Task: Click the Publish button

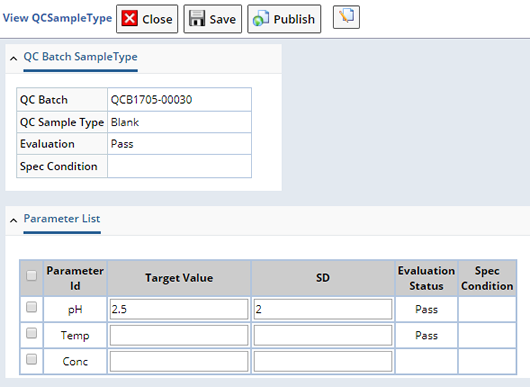Action: pyautogui.click(x=284, y=19)
